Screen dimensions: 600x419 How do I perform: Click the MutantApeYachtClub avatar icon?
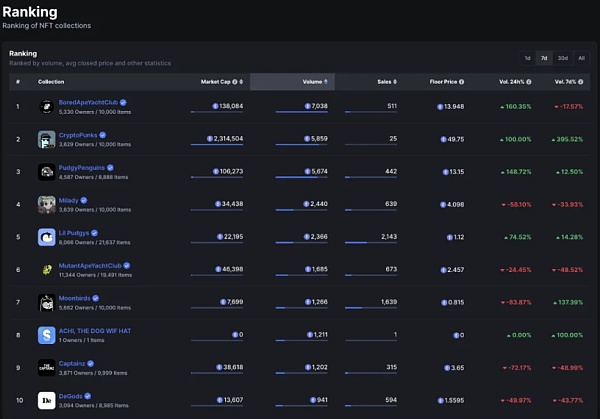(46, 269)
